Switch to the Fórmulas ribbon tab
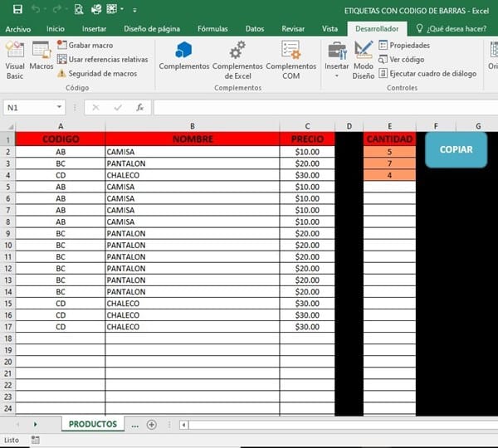The height and width of the screenshot is (448, 498). 212,29
